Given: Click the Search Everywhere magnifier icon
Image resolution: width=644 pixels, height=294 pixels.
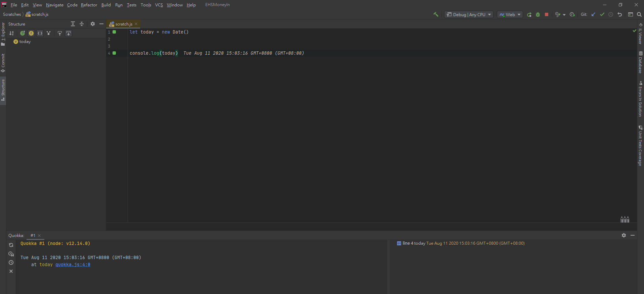Looking at the screenshot, I should [639, 14].
